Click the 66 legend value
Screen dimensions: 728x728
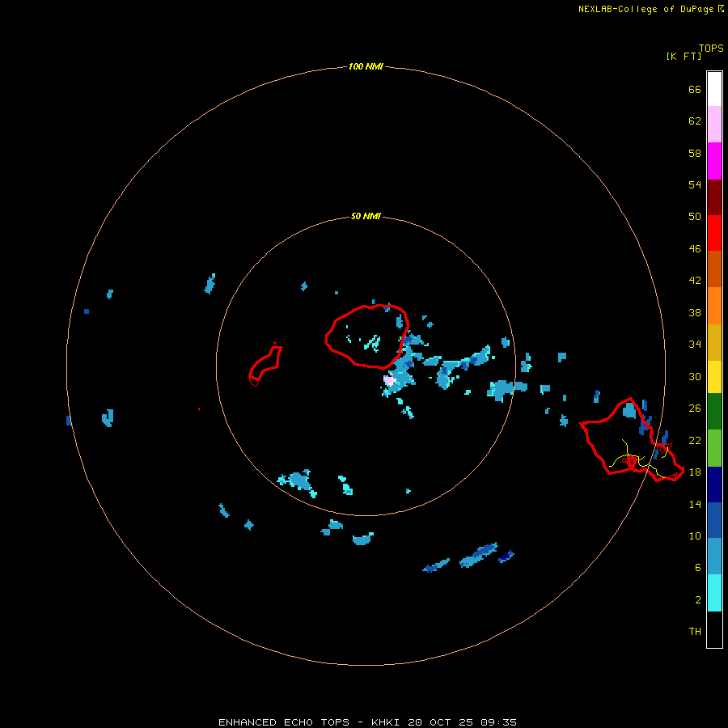click(x=695, y=89)
